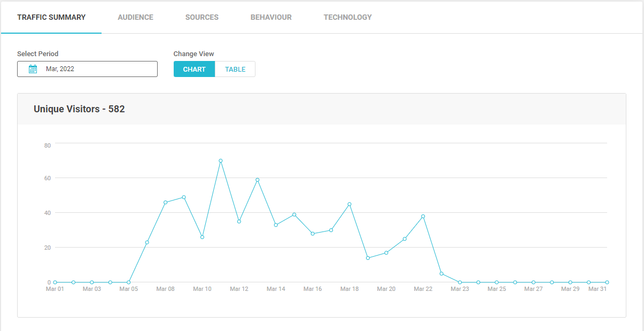Switch view to Table
This screenshot has height=331, width=644.
pyautogui.click(x=235, y=69)
